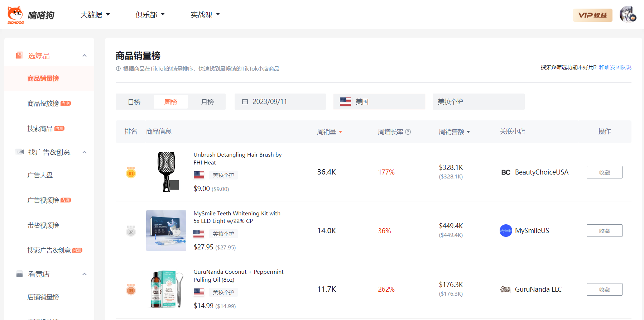Image resolution: width=644 pixels, height=320 pixels.
Task: Sort the table by 周销量 arrow
Action: (340, 132)
